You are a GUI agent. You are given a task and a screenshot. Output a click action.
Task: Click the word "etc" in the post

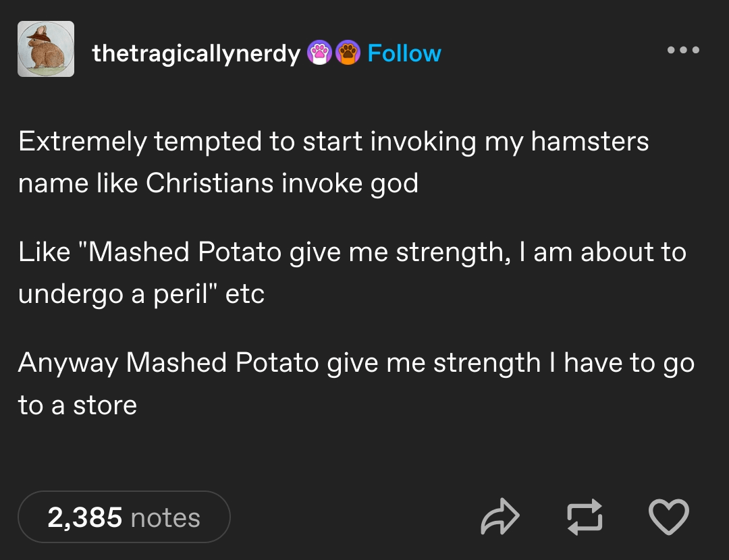244,294
